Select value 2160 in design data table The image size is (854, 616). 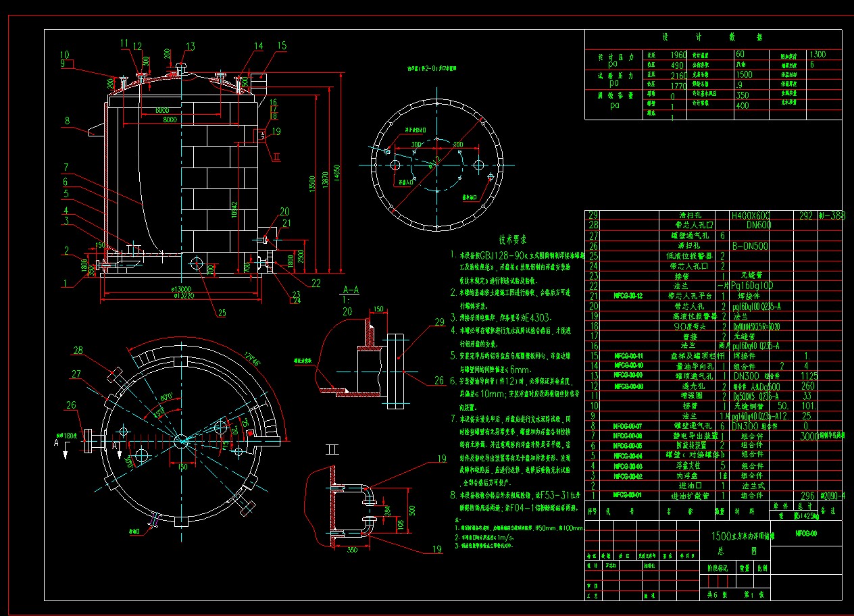(678, 75)
